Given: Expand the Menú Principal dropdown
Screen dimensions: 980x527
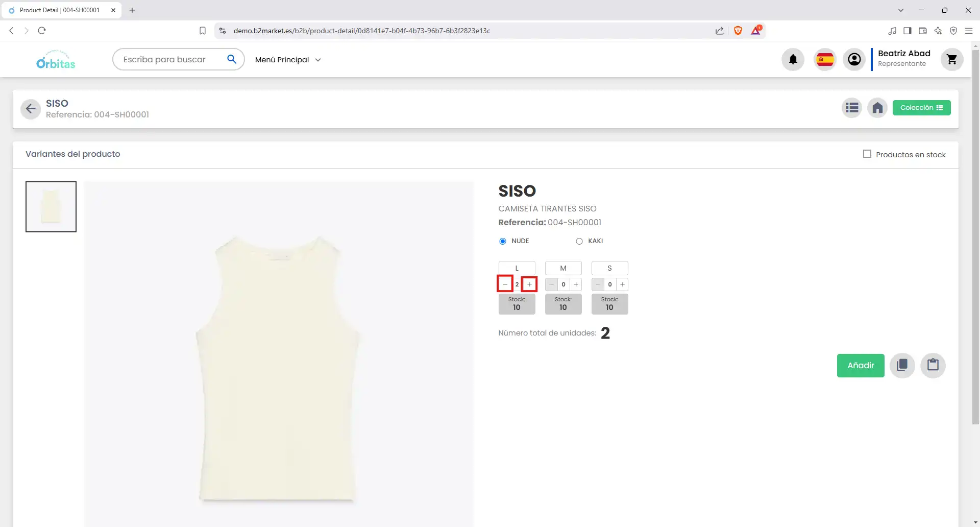Looking at the screenshot, I should (x=288, y=60).
